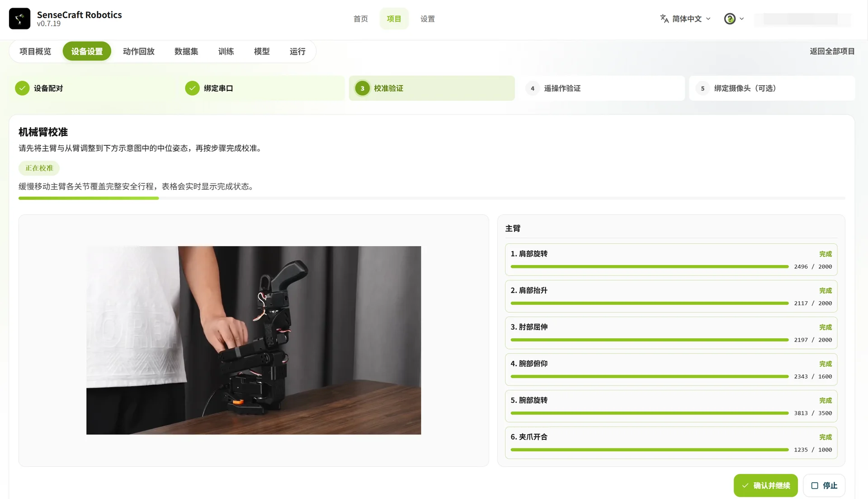Click the 3. 肘部屈伸 joint label

click(529, 327)
